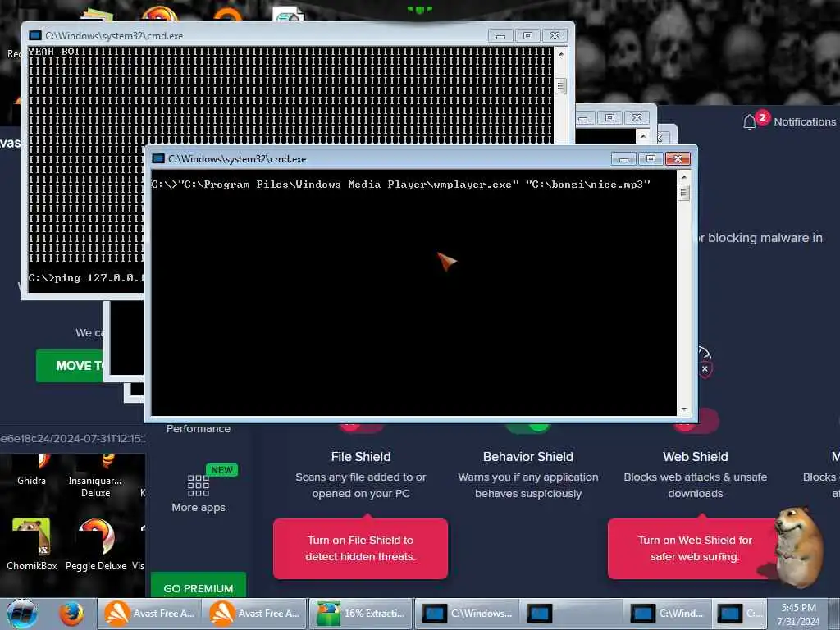Viewport: 840px width, 630px height.
Task: Click the File Shield heading
Action: 361,456
